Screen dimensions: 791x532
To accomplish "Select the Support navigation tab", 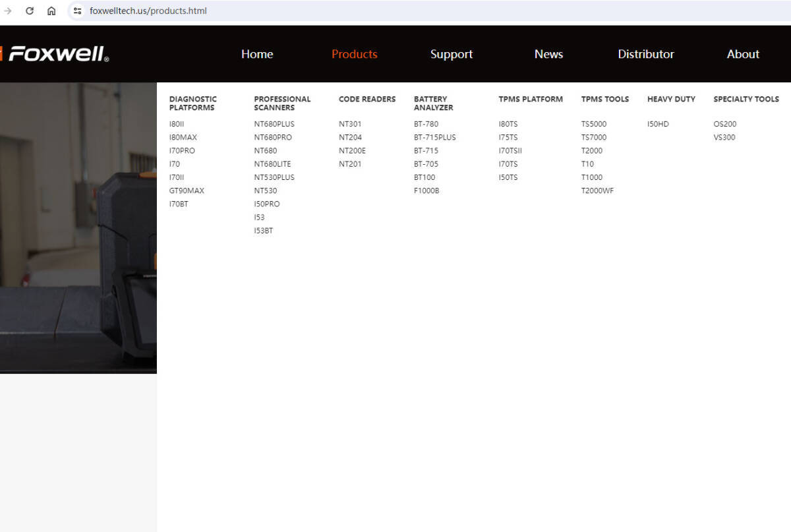I will pos(452,54).
